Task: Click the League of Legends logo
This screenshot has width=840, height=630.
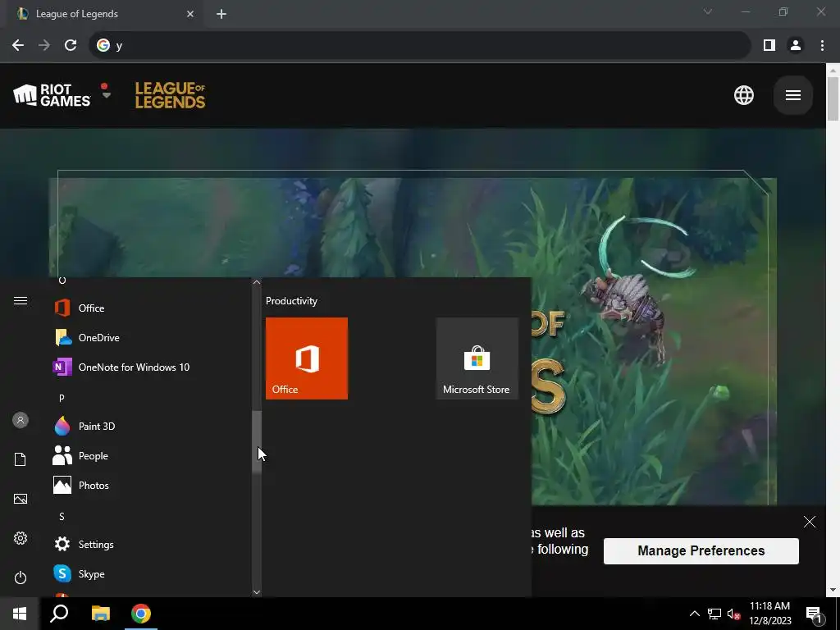Action: (170, 95)
